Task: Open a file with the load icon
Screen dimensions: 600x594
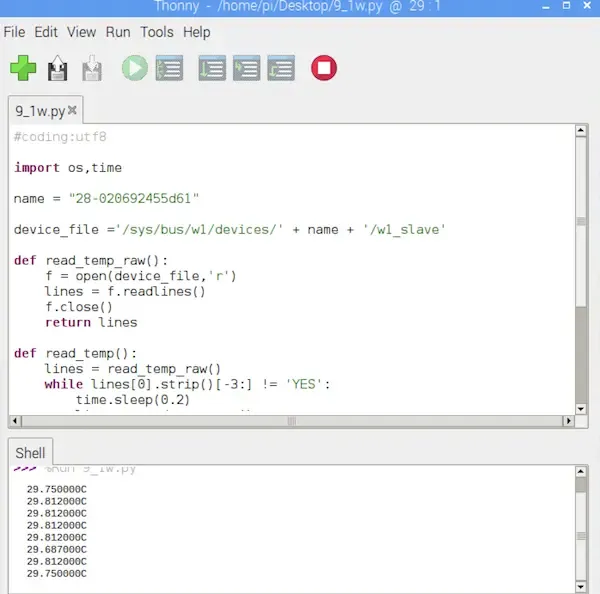Action: [x=57, y=68]
